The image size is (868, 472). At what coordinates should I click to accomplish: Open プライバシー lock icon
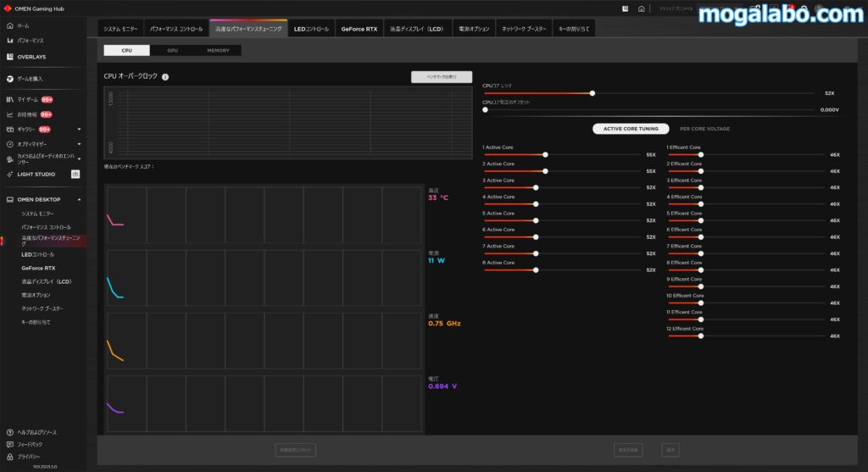(10, 457)
